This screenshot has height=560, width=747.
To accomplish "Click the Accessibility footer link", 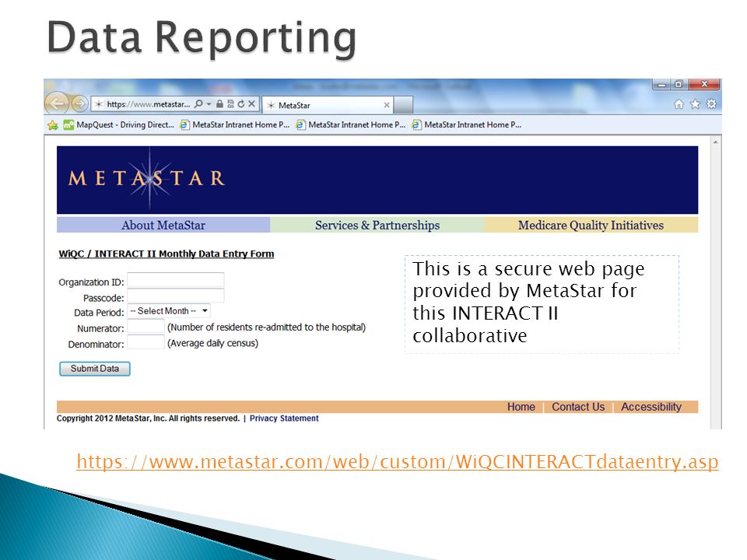I will [x=651, y=407].
